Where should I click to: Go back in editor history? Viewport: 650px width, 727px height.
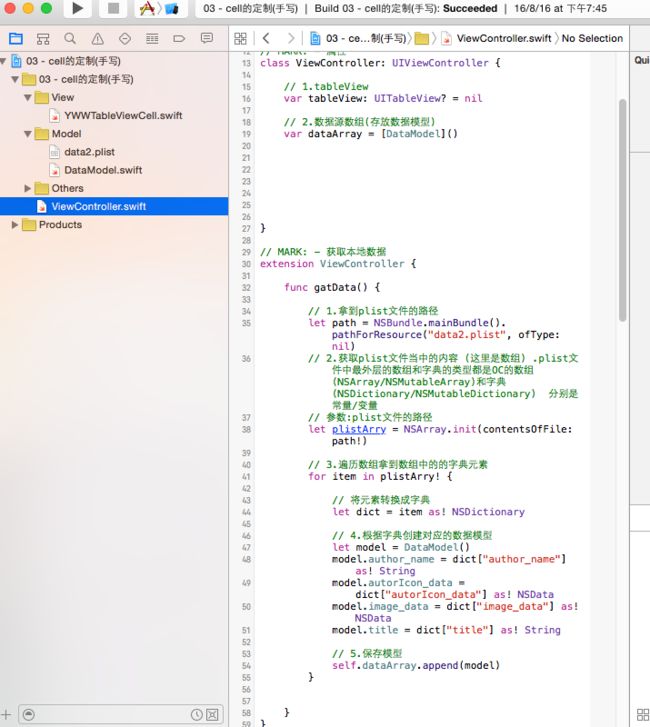(266, 38)
